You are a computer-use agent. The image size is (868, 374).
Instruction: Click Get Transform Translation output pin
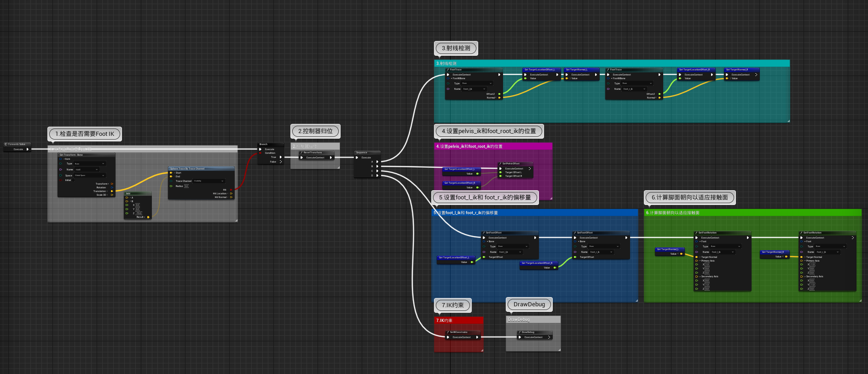pyautogui.click(x=112, y=191)
